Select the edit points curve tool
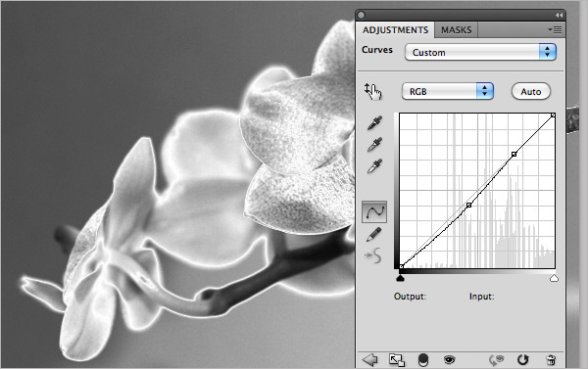This screenshot has width=588, height=369. click(374, 212)
